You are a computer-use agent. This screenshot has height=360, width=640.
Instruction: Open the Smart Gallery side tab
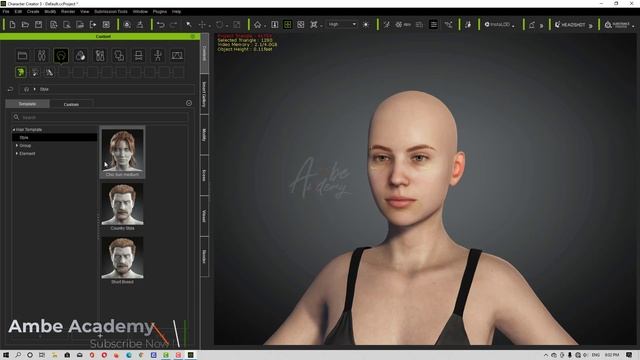click(204, 94)
